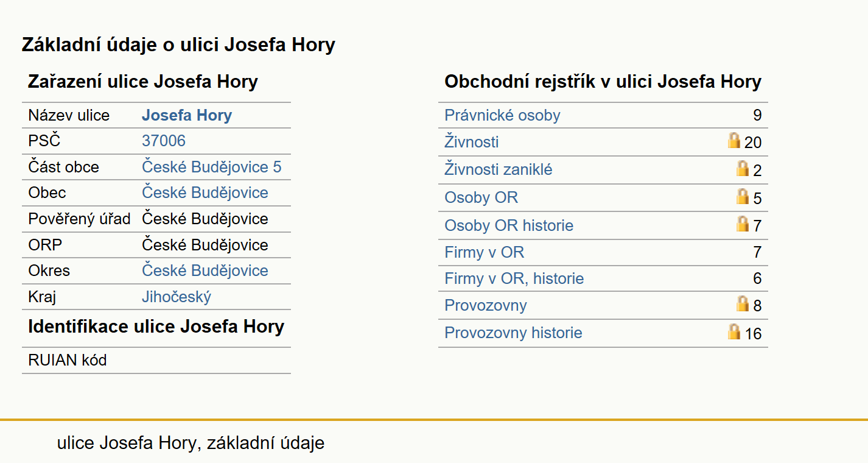
Task: Click the lock icon next to Živnosti zaniklé
Action: [x=743, y=168]
